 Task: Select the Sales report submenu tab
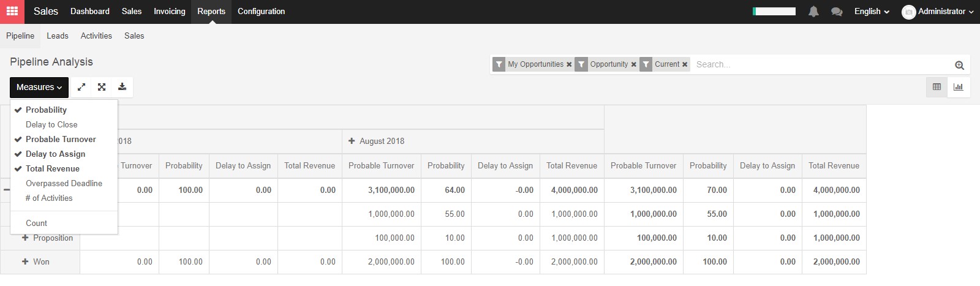coord(134,36)
